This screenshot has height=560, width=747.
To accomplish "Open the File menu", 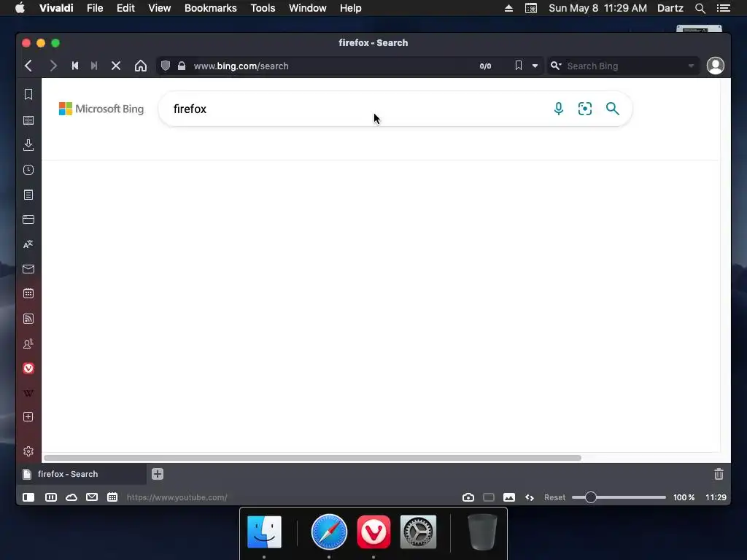I will click(95, 8).
